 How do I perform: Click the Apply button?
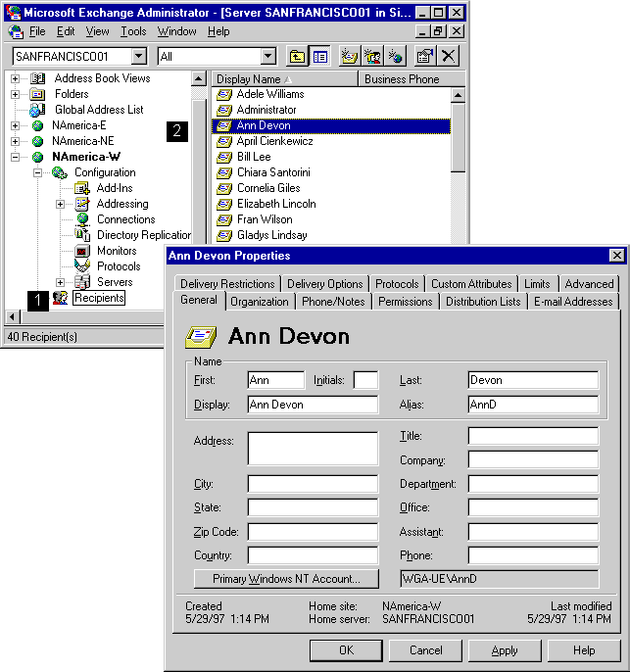click(505, 650)
